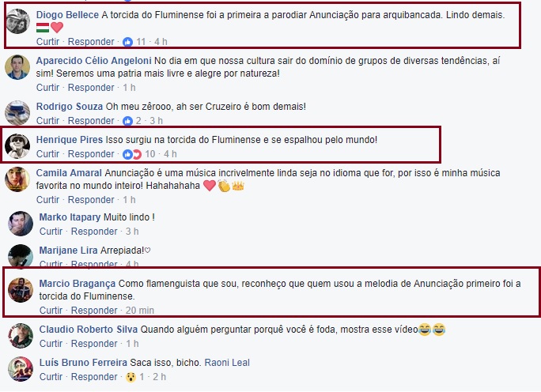541x392 pixels.
Task: Click the like reaction icon on Rodrigo Souza's comment
Action: click(127, 121)
